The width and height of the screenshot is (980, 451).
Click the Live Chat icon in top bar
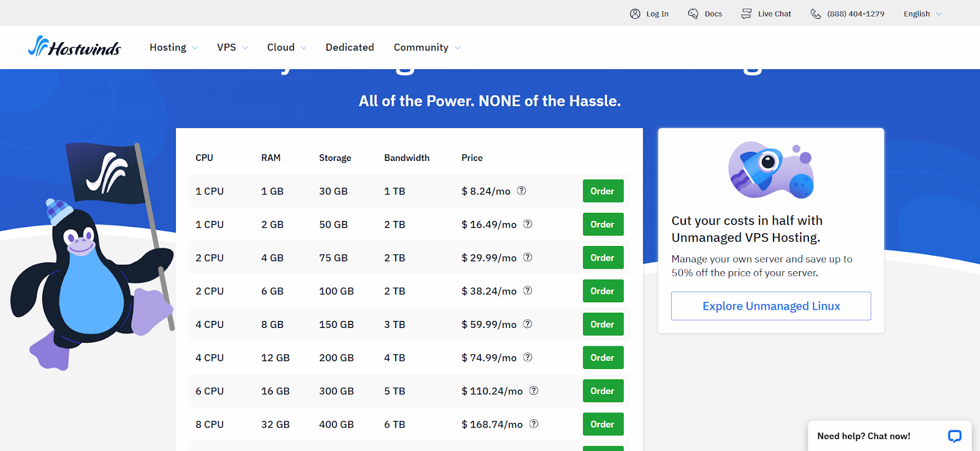746,13
